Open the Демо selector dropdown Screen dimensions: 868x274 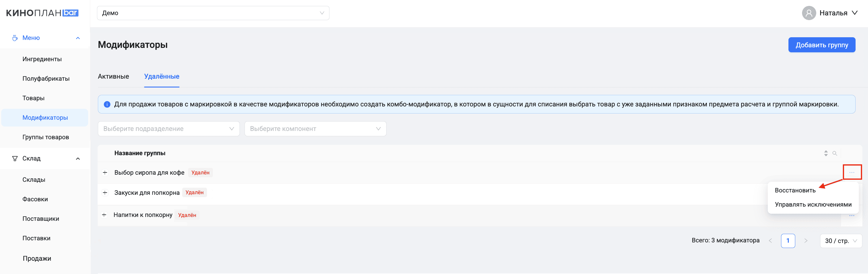213,13
